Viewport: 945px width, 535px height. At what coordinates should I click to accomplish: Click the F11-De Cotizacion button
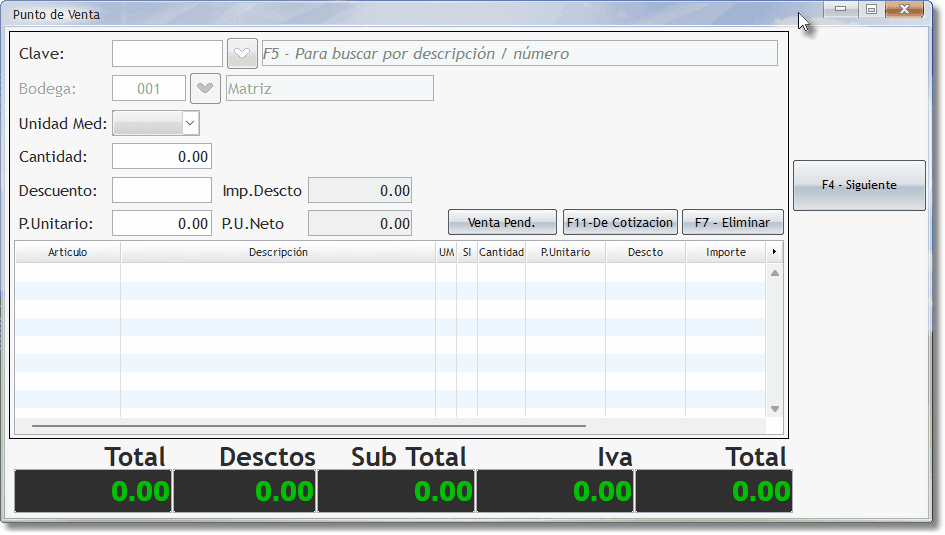pos(620,222)
